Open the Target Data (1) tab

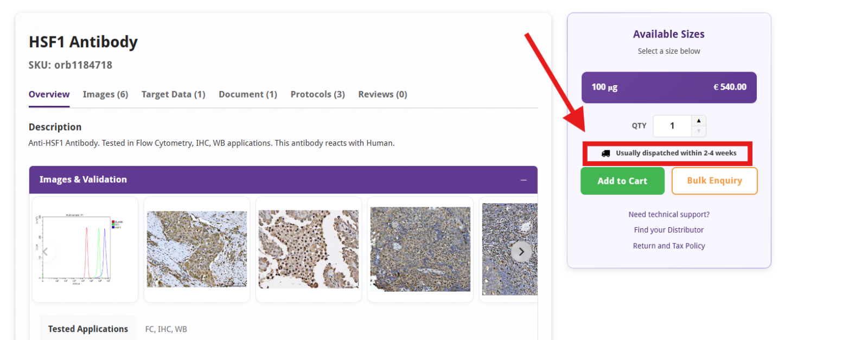pos(173,94)
